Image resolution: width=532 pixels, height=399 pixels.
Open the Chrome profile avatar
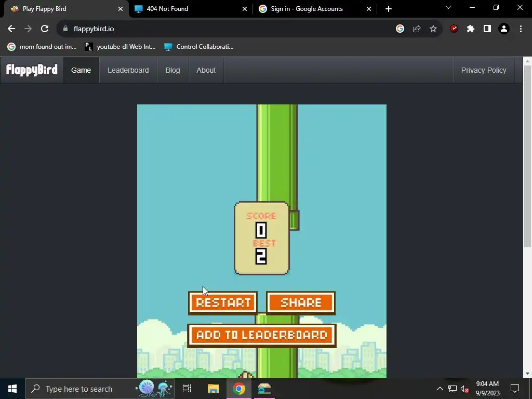(x=504, y=29)
